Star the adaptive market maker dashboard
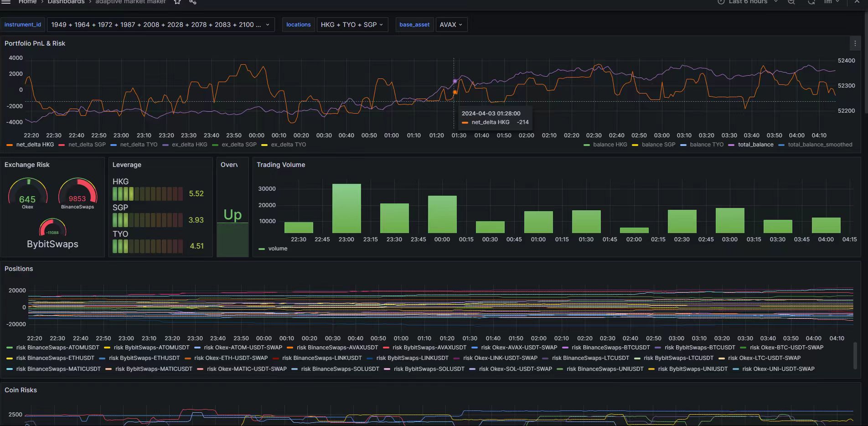 click(177, 2)
